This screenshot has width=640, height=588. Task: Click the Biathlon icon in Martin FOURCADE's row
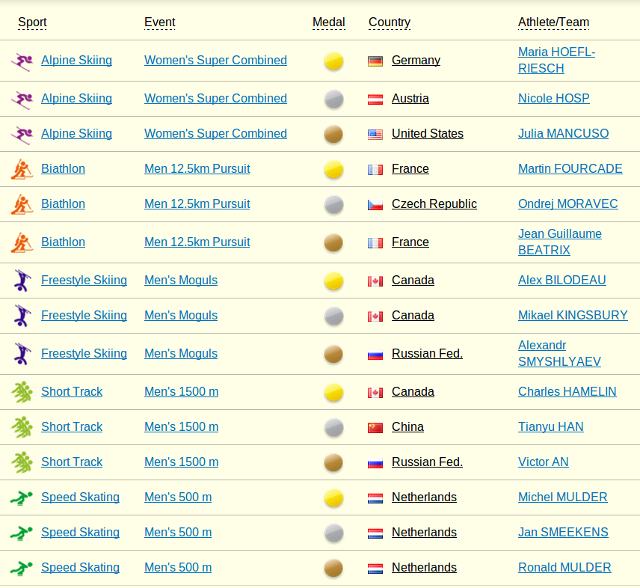pyautogui.click(x=21, y=169)
